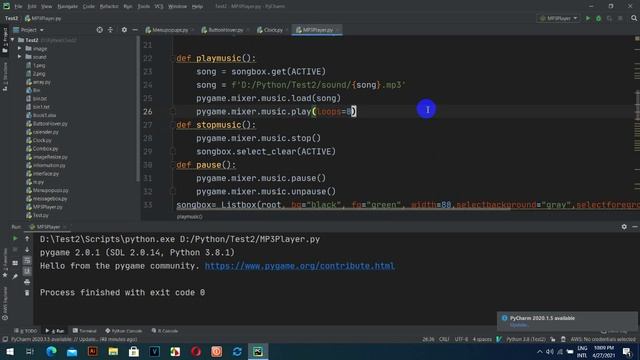The image size is (640, 360).
Task: Open the View menu
Action: tap(47, 7)
